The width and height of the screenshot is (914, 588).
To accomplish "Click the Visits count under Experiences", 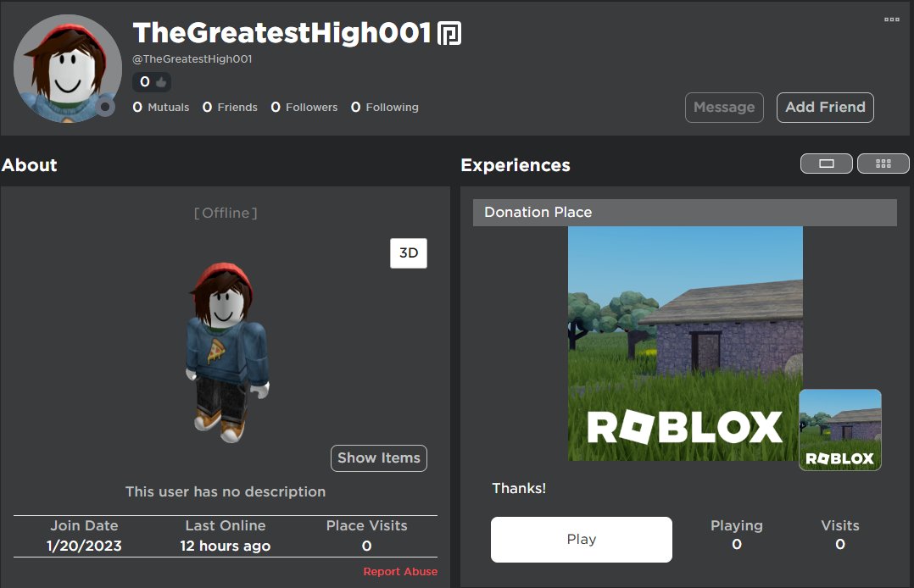I will [x=840, y=544].
